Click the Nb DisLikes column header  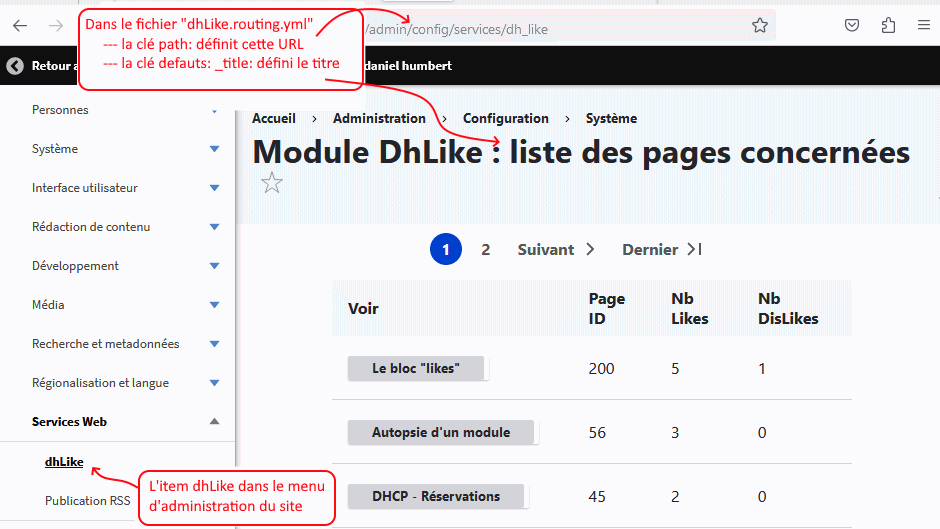pyautogui.click(x=788, y=308)
